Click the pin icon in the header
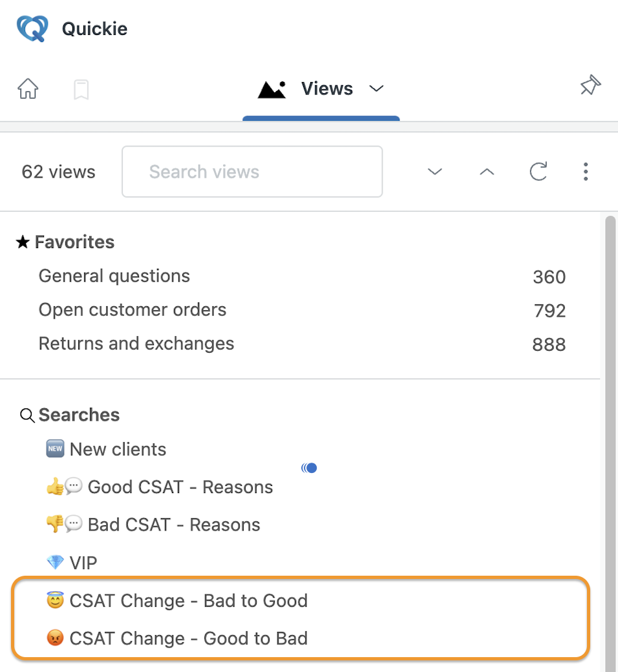This screenshot has width=618, height=672. pyautogui.click(x=591, y=85)
